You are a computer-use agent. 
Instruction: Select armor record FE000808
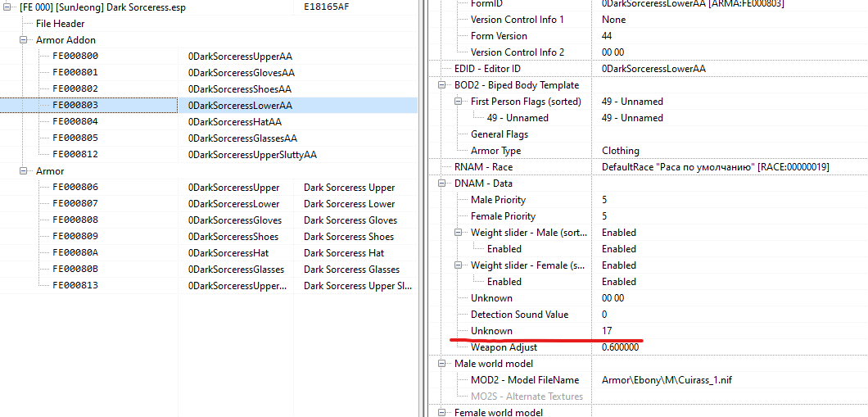(x=75, y=220)
